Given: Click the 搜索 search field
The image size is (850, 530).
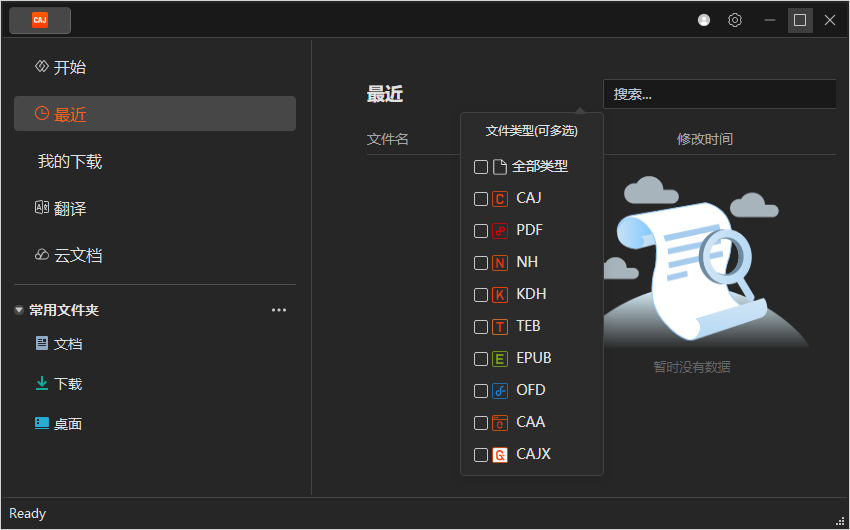Looking at the screenshot, I should click(x=719, y=94).
